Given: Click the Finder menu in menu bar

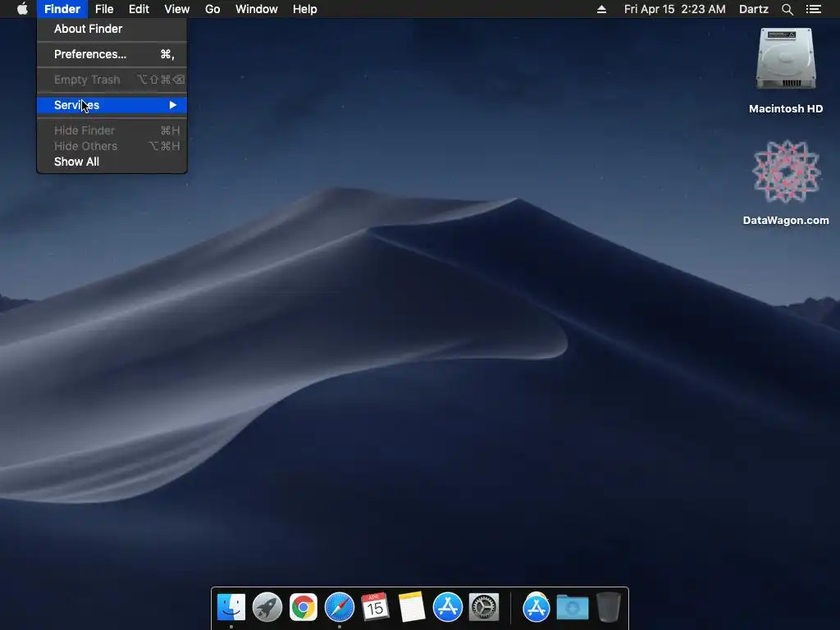Looking at the screenshot, I should [x=62, y=9].
